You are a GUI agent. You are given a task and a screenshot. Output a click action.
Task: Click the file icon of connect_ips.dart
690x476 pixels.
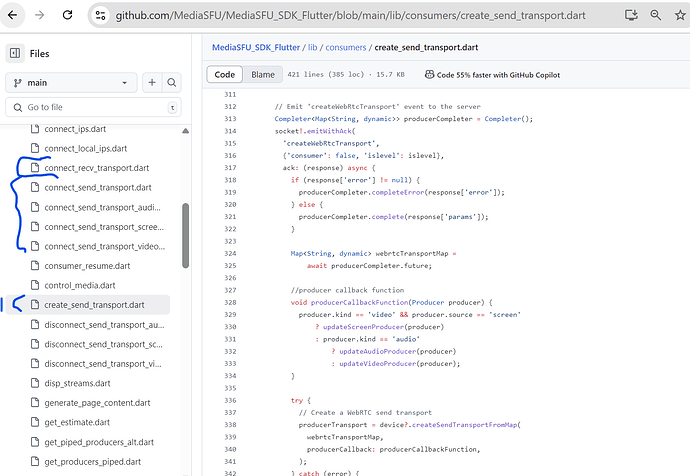click(35, 129)
